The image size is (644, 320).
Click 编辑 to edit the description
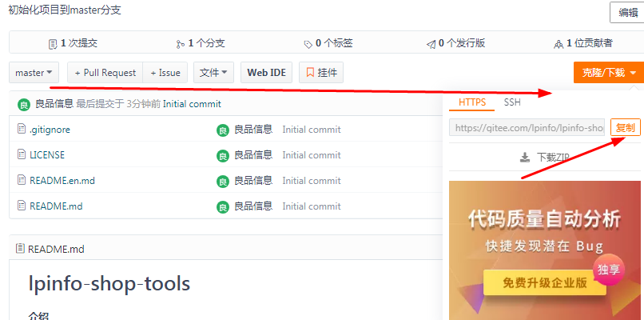coord(627,12)
